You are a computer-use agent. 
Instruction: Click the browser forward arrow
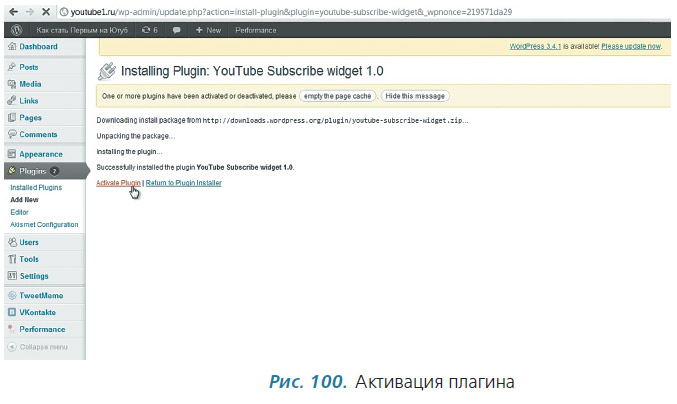tap(30, 12)
